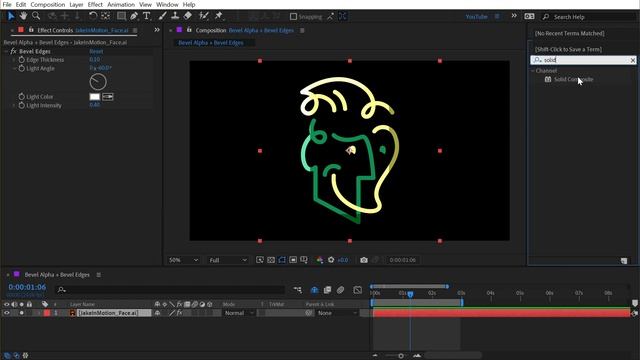Toggle mask and shape path visibility in viewer
The width and height of the screenshot is (640, 360).
coord(282,260)
